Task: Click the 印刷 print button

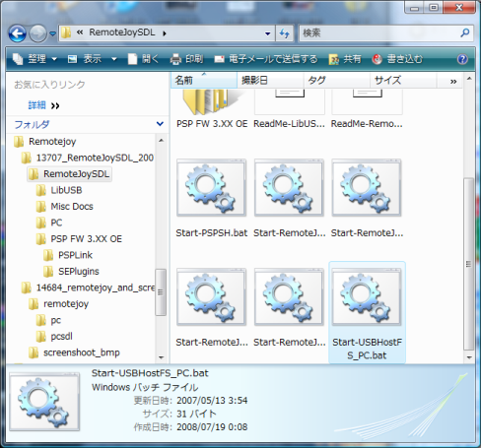Action: pos(186,59)
